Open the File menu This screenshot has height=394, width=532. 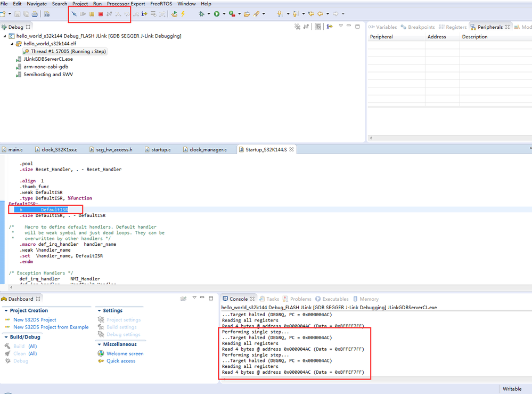[x=4, y=4]
